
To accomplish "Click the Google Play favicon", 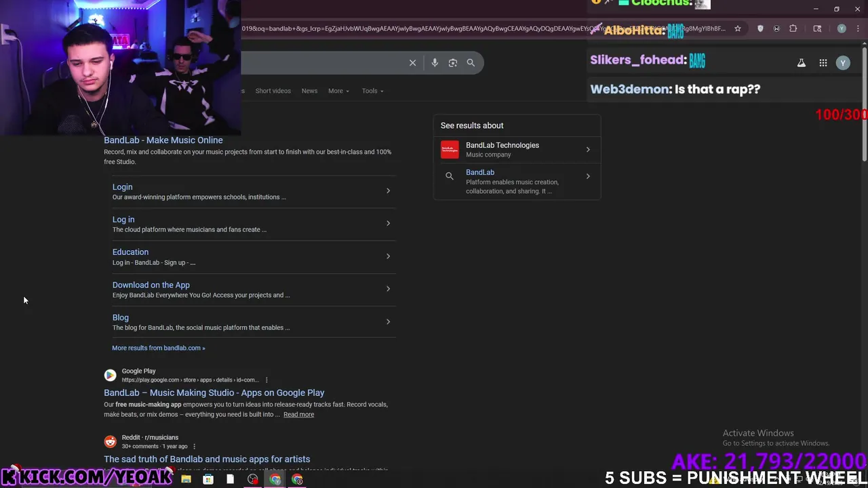I will coord(110,375).
